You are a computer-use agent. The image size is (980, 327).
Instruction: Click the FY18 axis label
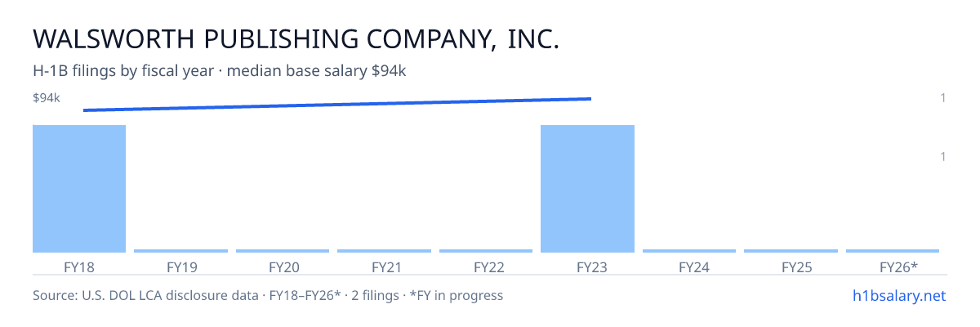(x=79, y=267)
